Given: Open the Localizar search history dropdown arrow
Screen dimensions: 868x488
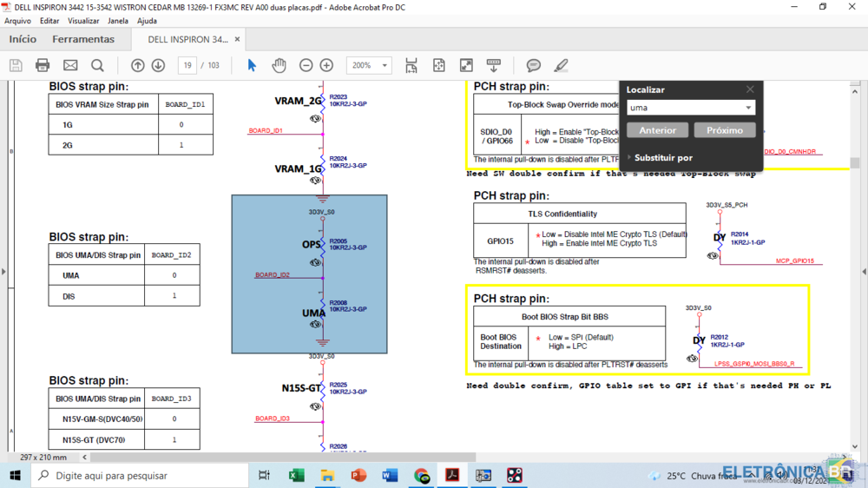Looking at the screenshot, I should coord(748,108).
